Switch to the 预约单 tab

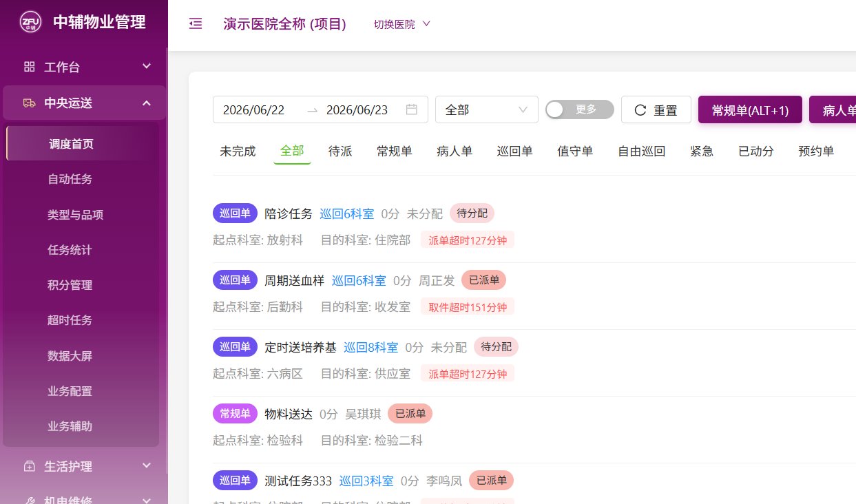tap(816, 151)
